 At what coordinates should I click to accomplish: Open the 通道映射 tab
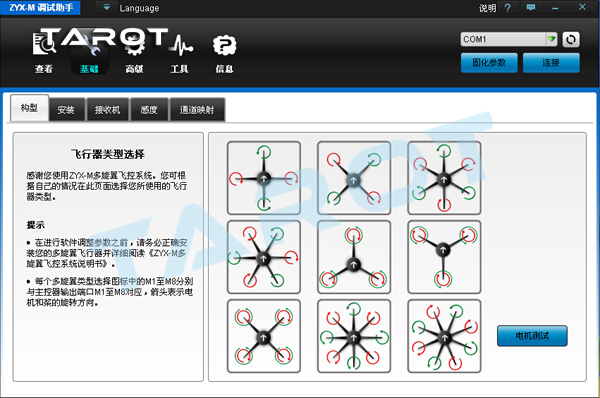pyautogui.click(x=197, y=110)
